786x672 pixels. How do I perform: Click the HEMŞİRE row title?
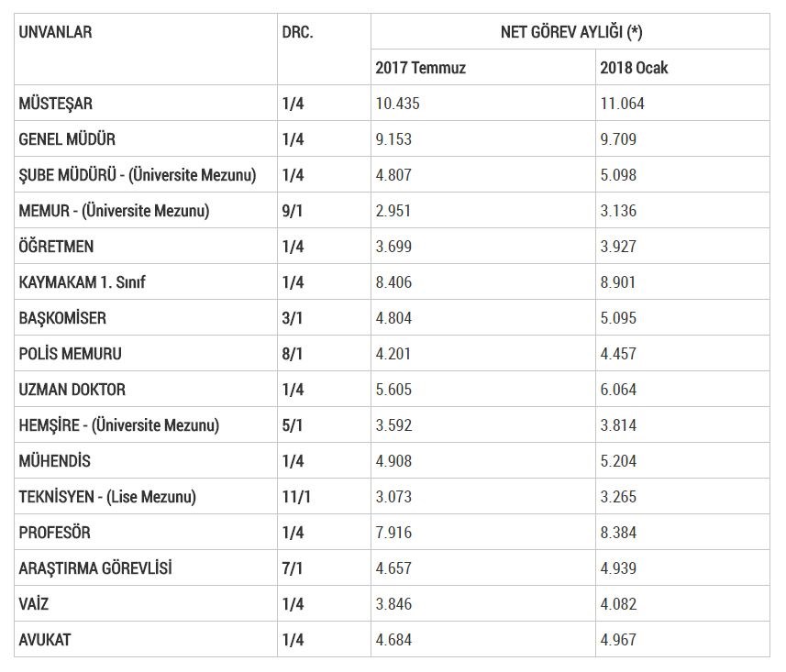(x=119, y=425)
